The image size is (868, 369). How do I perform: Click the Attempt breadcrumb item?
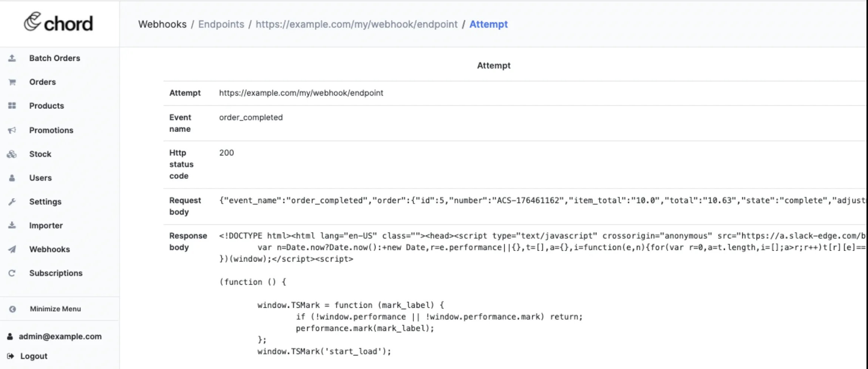489,24
